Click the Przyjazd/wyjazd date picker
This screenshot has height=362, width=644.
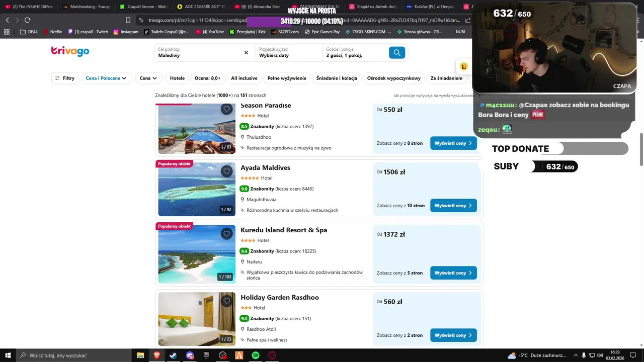(x=288, y=52)
